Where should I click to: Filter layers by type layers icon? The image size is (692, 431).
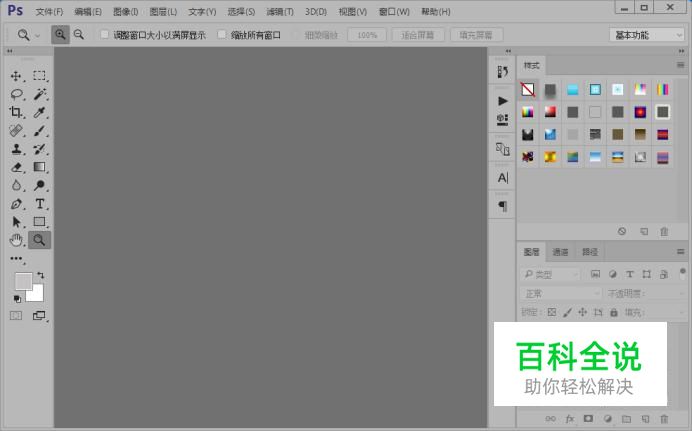click(629, 274)
